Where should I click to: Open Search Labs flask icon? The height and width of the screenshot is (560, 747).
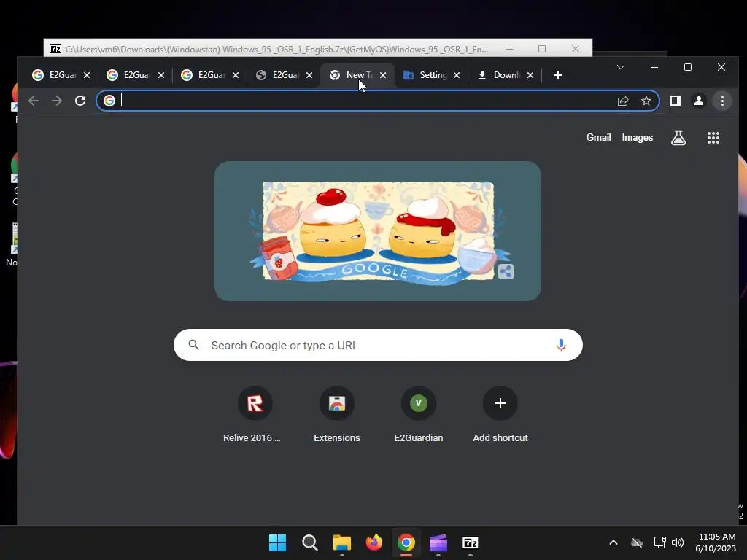pyautogui.click(x=678, y=138)
